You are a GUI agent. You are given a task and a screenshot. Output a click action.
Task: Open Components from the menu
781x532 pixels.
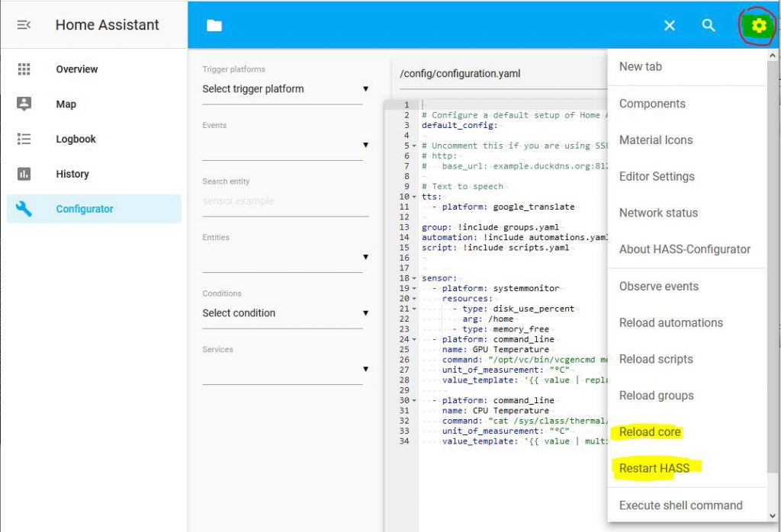point(687,104)
